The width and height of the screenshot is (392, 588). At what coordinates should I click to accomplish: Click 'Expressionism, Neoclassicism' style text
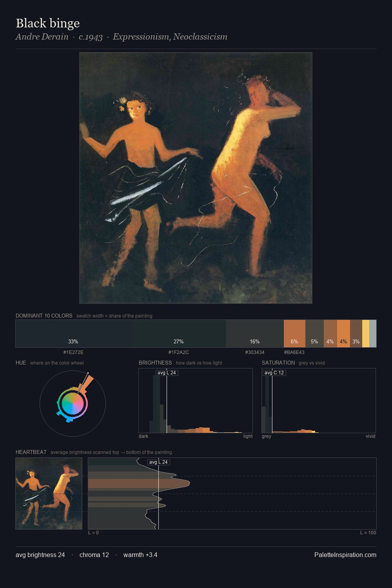tap(170, 37)
